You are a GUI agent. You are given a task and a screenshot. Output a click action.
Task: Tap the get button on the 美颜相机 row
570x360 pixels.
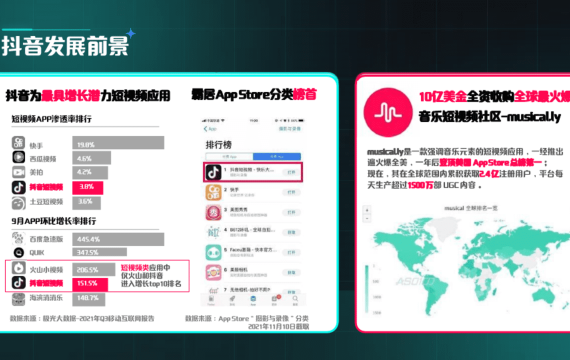291,272
